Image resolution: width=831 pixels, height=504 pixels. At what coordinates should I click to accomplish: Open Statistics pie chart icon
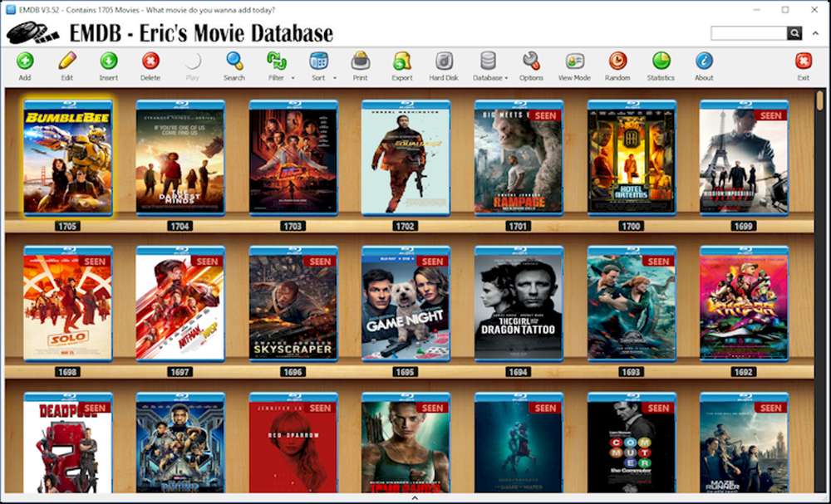(661, 61)
